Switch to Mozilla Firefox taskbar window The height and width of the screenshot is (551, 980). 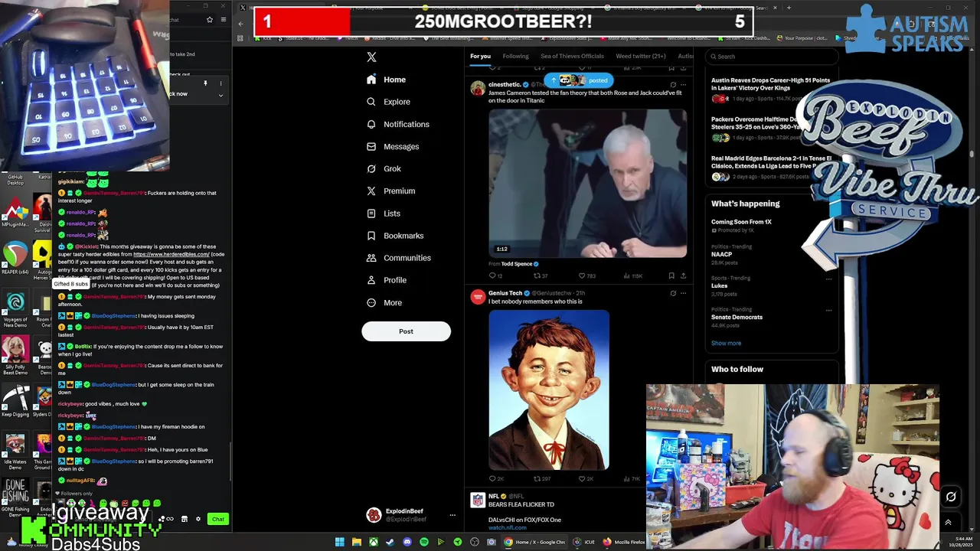pos(624,542)
